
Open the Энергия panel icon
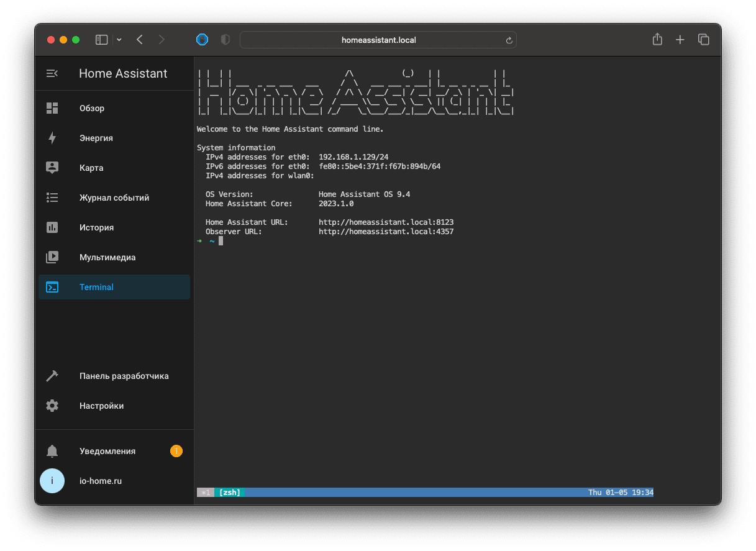[x=52, y=137]
